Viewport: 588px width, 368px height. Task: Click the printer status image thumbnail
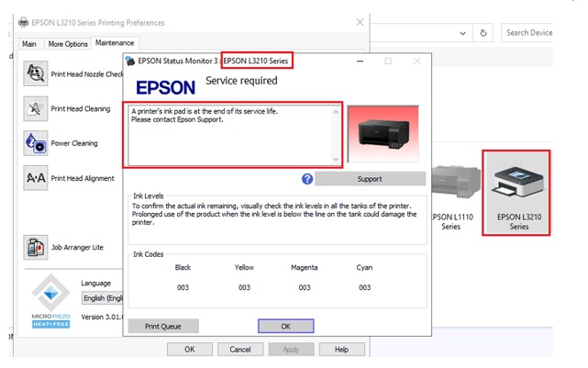pos(383,134)
